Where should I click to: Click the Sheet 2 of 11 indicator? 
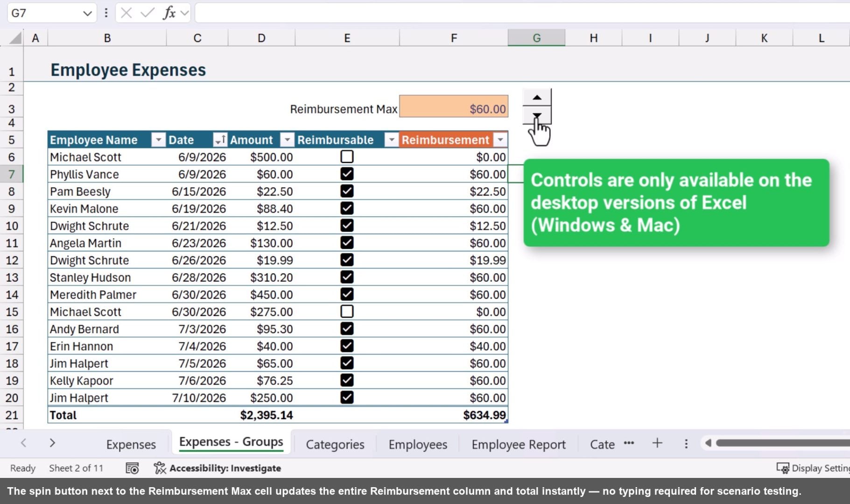[76, 468]
